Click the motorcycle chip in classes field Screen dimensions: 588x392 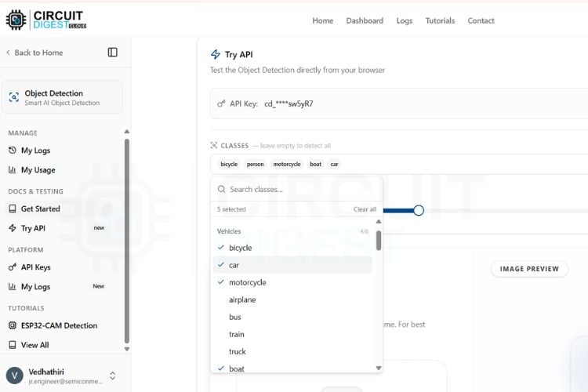click(x=287, y=164)
